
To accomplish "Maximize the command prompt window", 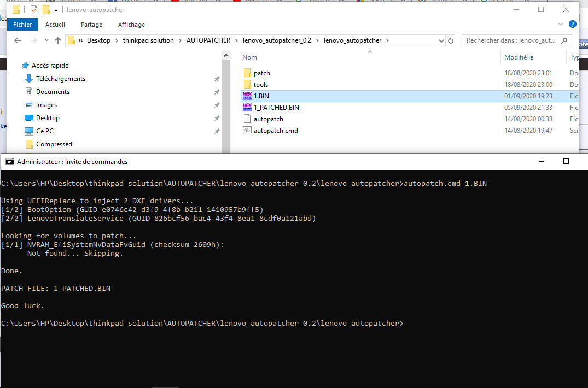I will (x=566, y=161).
